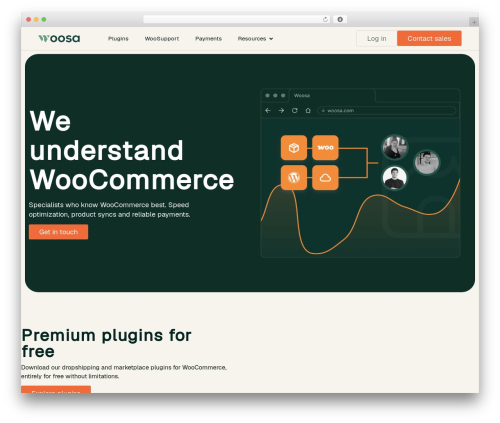
Task: Click Contact sales button
Action: [429, 39]
